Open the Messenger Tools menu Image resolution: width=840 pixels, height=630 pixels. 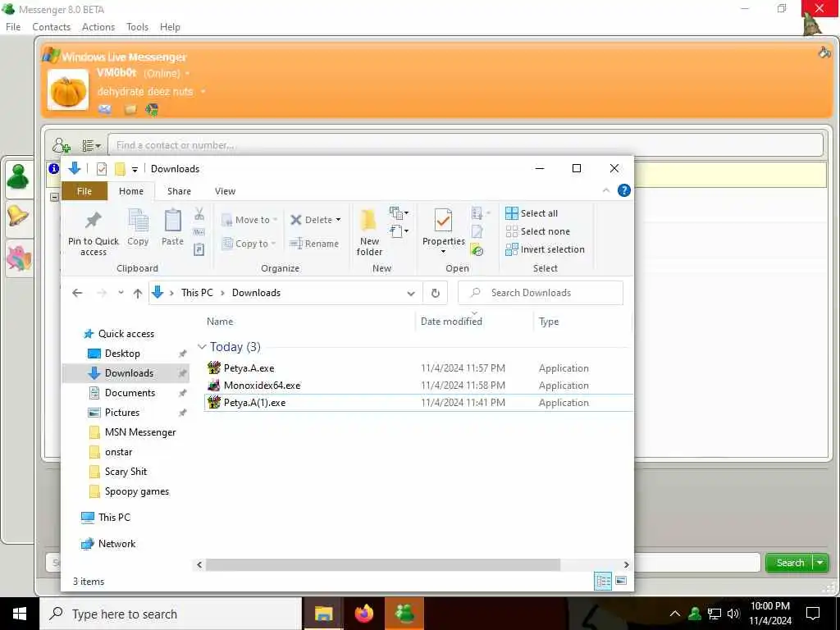pos(137,27)
